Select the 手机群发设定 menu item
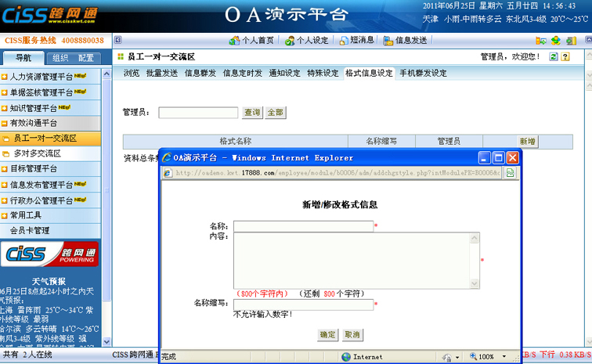592x364 pixels. (423, 74)
